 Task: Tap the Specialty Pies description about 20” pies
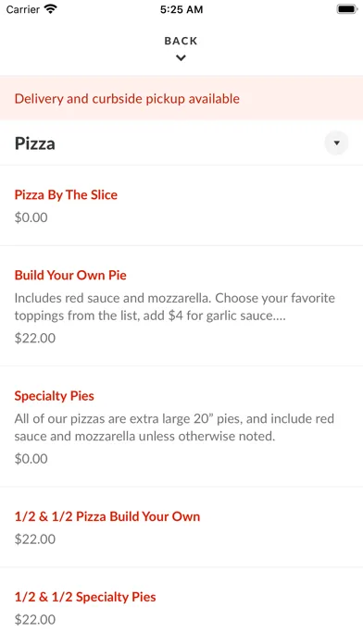click(x=174, y=427)
